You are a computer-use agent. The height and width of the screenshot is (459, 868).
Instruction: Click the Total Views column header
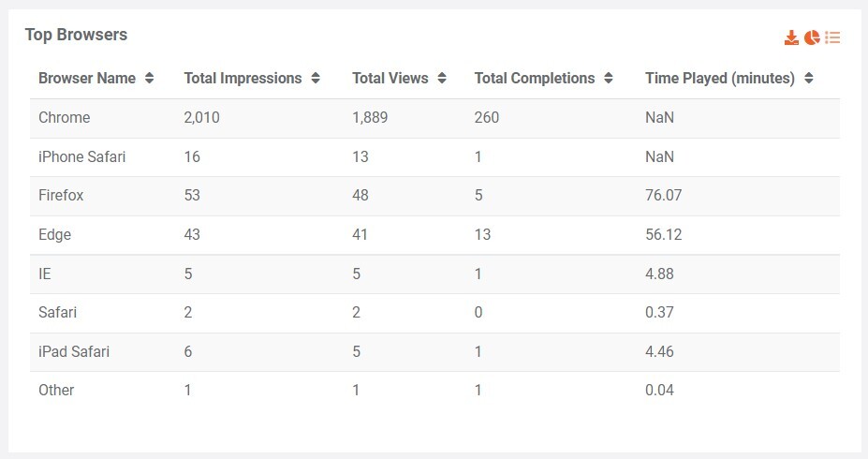pyautogui.click(x=390, y=79)
